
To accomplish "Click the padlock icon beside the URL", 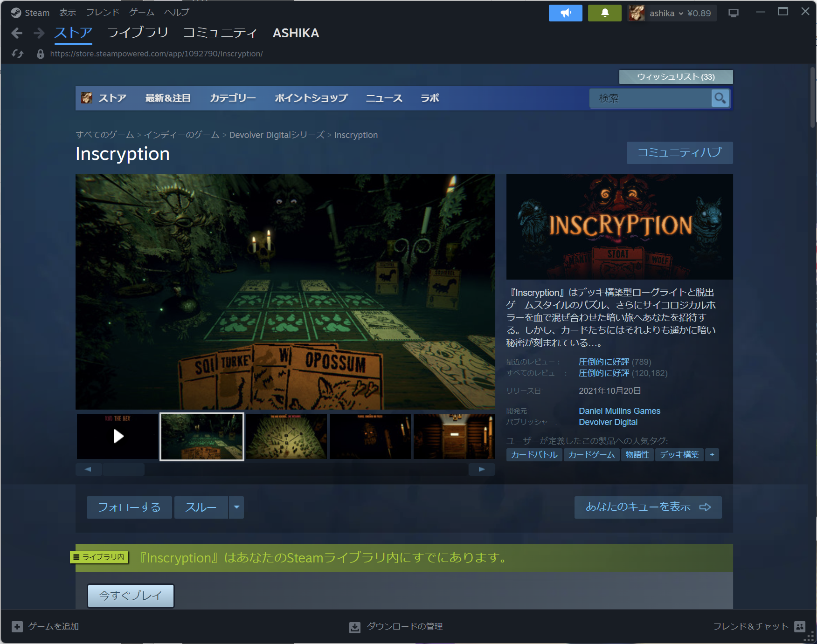I will click(41, 54).
